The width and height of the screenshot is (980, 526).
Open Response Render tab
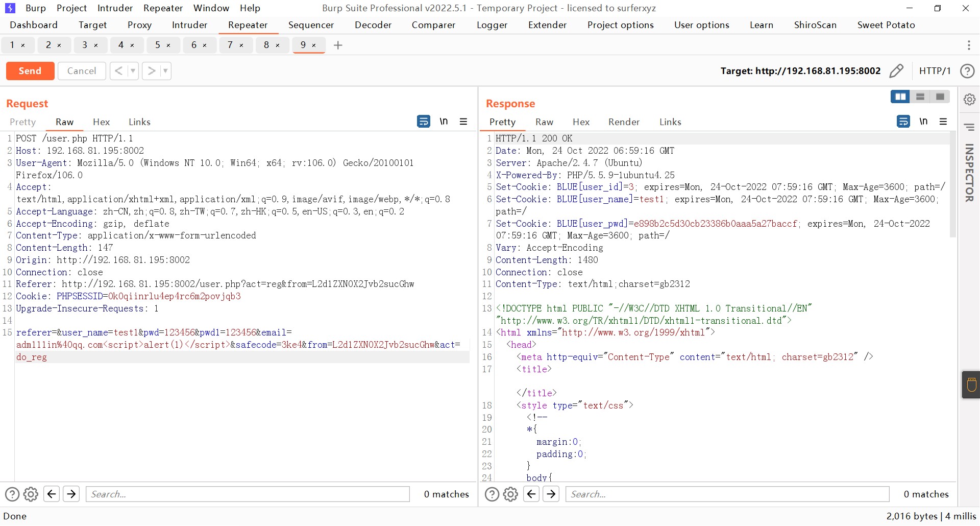point(624,122)
